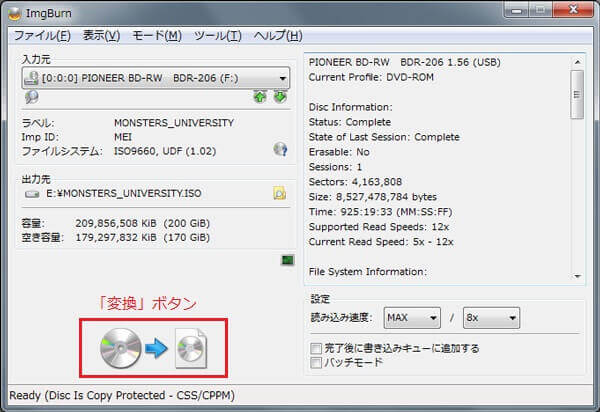Click the green load tray down arrow icon

click(280, 97)
